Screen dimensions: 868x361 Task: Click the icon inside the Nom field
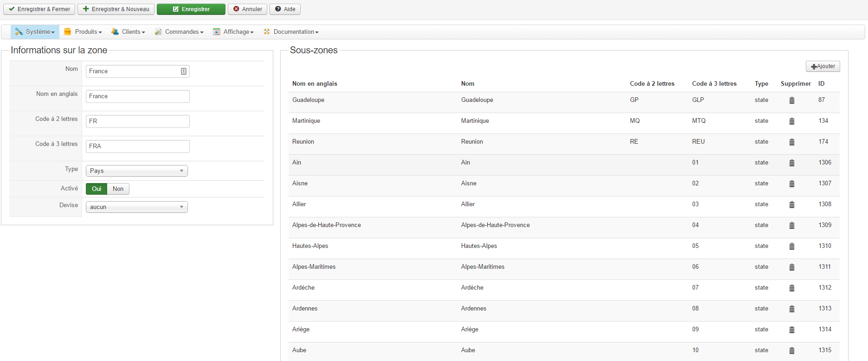pos(184,71)
